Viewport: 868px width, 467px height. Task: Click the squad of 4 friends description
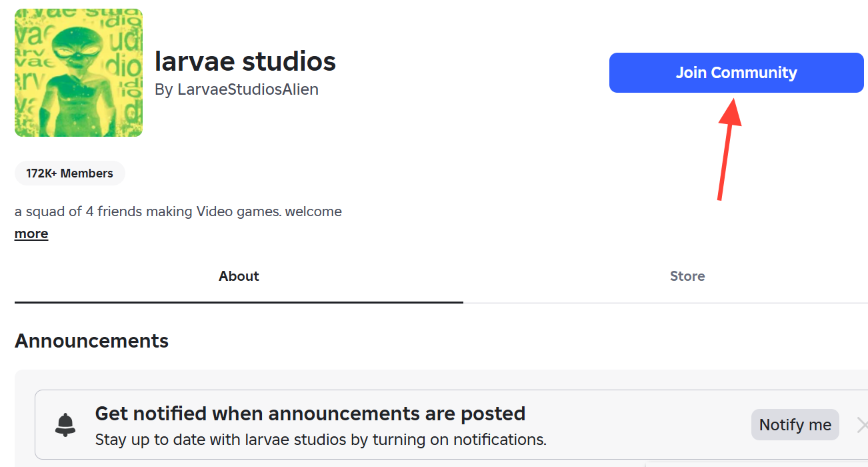[178, 211]
